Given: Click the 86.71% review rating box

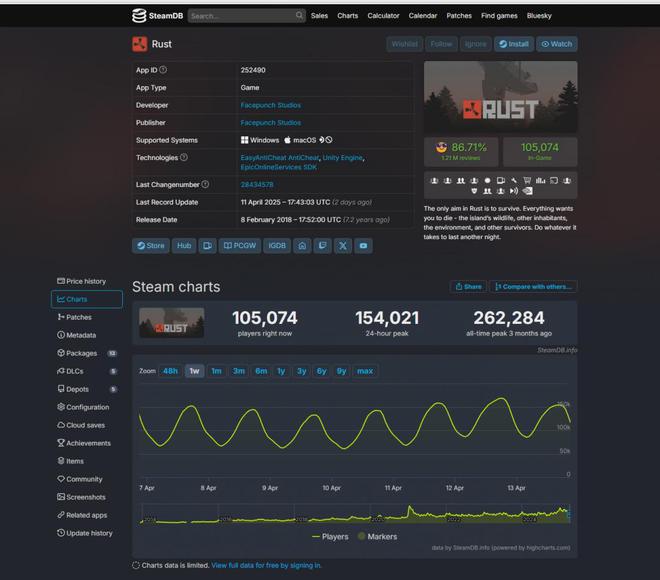Looking at the screenshot, I should (461, 152).
